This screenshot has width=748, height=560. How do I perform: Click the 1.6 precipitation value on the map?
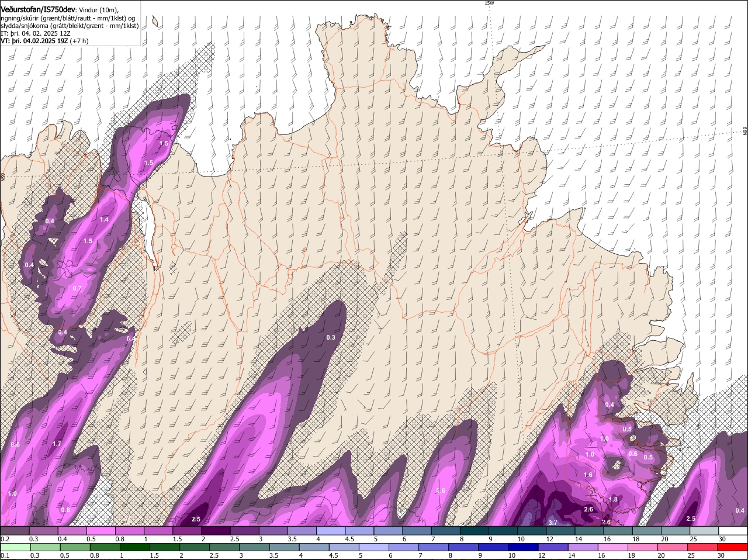pos(588,475)
